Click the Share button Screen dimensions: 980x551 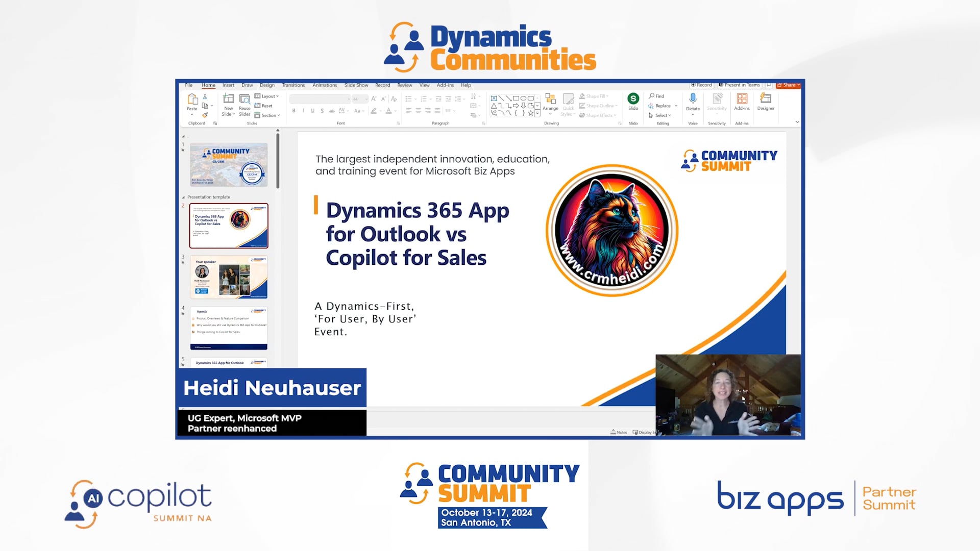click(788, 85)
